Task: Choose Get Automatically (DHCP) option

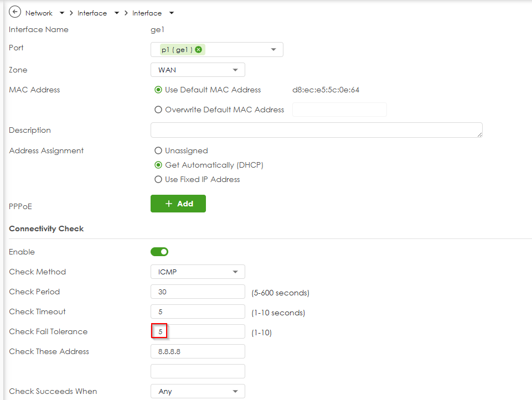Action: pyautogui.click(x=158, y=165)
